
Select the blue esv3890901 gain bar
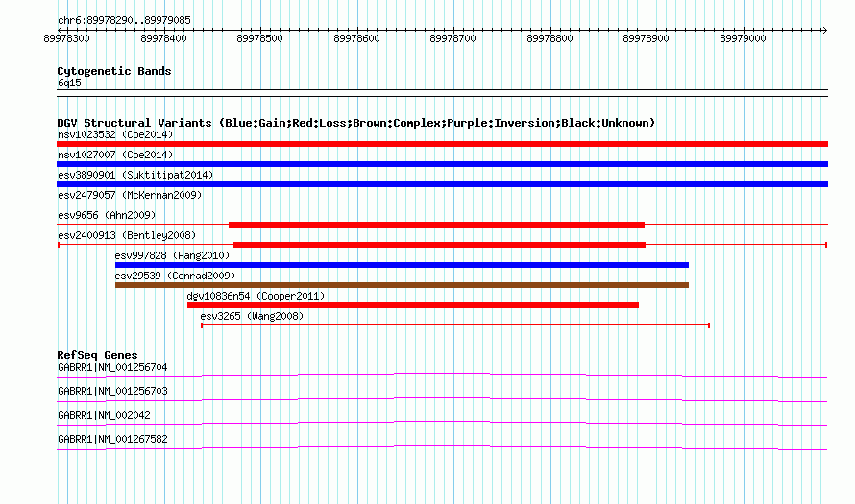tap(442, 184)
